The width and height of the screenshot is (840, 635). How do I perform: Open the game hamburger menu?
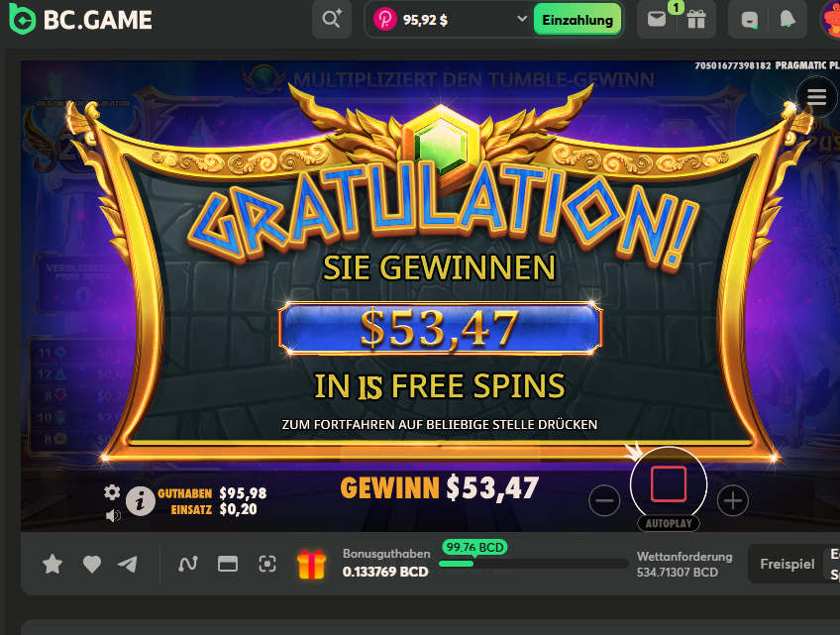pyautogui.click(x=816, y=97)
